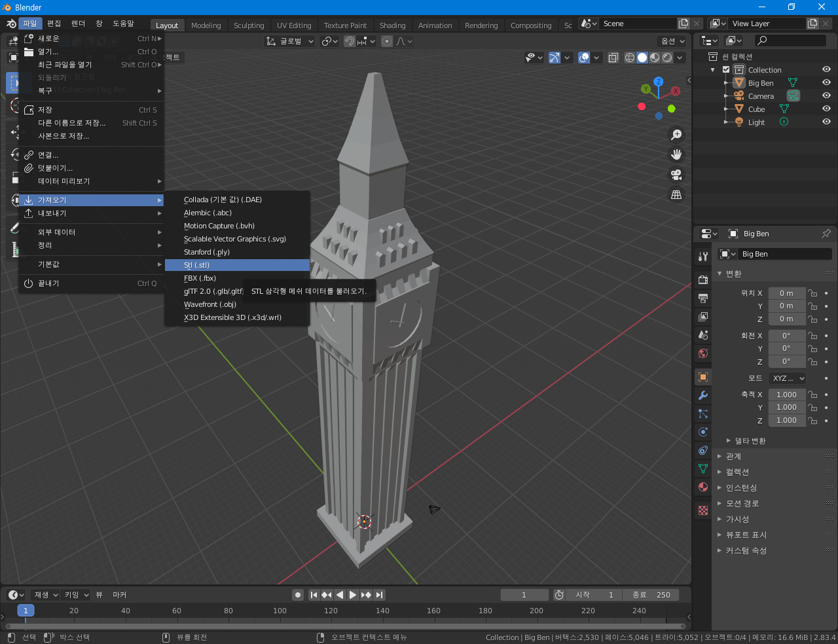The height and width of the screenshot is (644, 838).
Task: Select material preview shading icon
Action: click(x=655, y=58)
